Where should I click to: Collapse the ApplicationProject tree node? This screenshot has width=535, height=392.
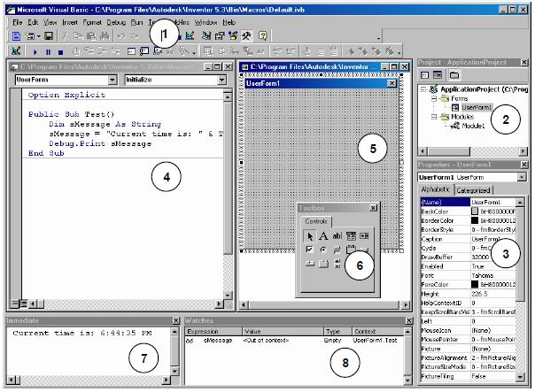point(423,89)
